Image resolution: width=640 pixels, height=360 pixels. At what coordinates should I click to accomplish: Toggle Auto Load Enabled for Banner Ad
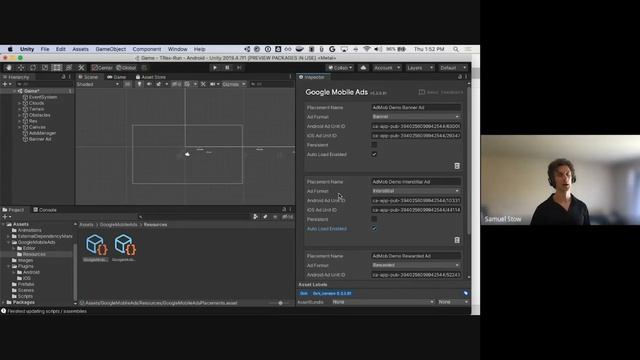[x=374, y=154]
